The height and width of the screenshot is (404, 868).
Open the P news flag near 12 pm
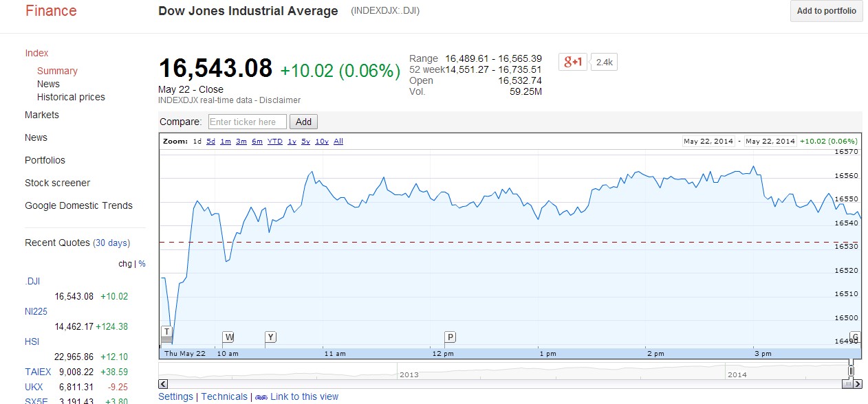coord(451,337)
